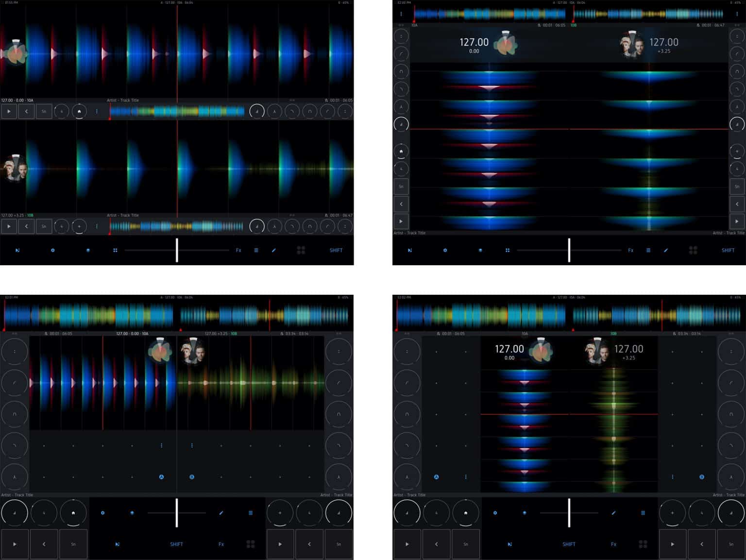The image size is (746, 560).
Task: Open the three-dot options on deck B
Action: (96, 226)
